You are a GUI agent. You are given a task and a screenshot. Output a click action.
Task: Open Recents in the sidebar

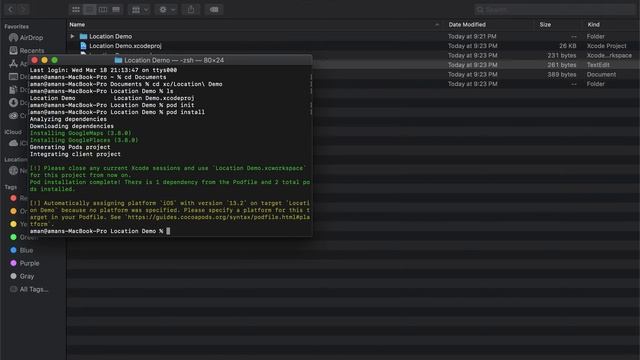(27, 51)
